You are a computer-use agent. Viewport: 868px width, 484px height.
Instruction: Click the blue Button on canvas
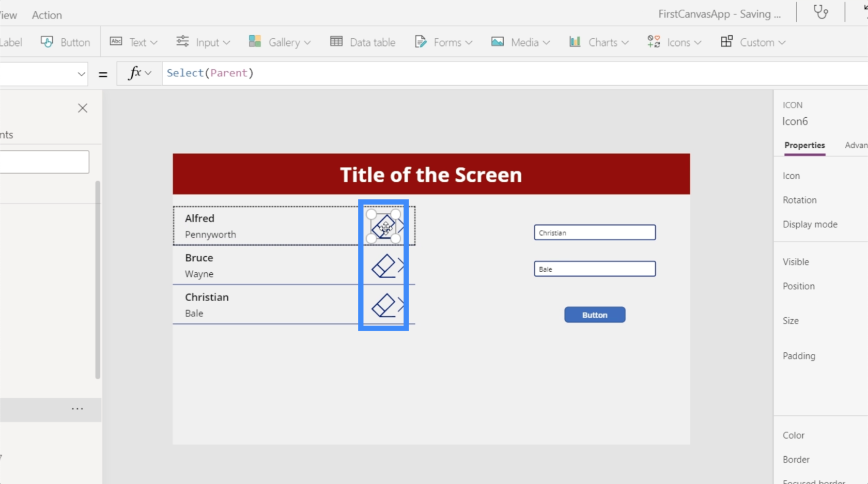click(x=595, y=315)
